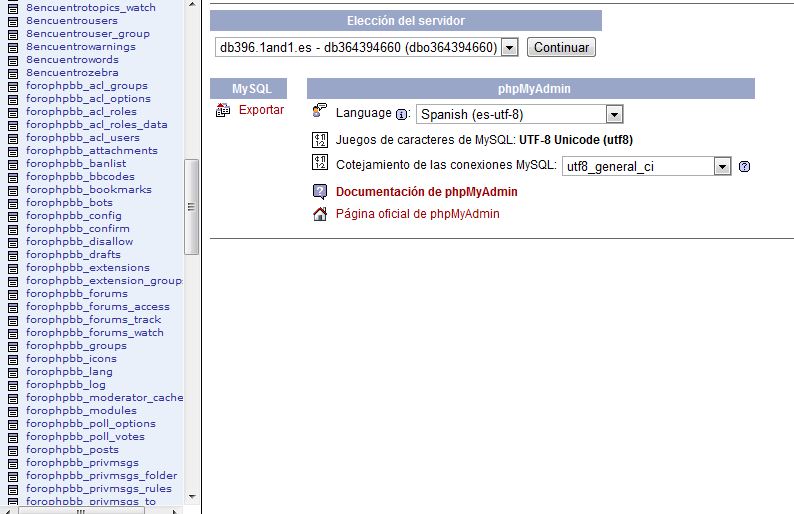
Task: Click table icon next to forophpbb_users
Action: [12, 138]
